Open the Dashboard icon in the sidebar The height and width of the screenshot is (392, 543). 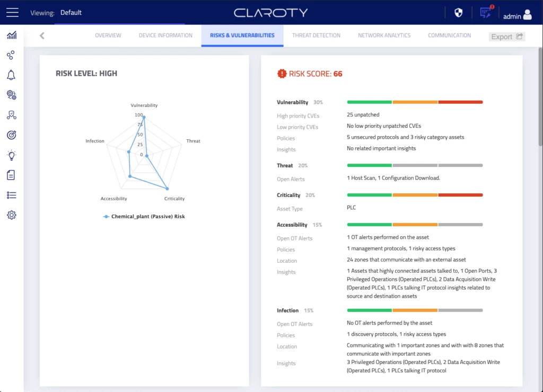12,35
